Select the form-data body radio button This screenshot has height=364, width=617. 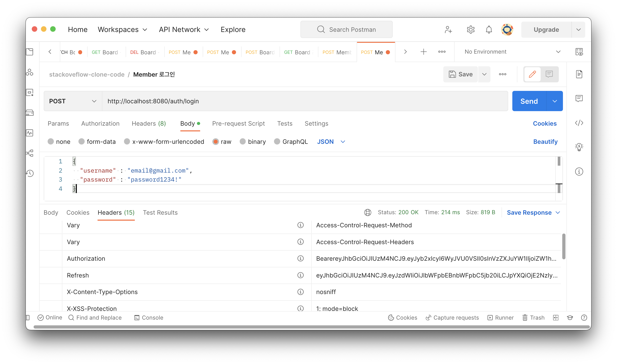pyautogui.click(x=81, y=142)
